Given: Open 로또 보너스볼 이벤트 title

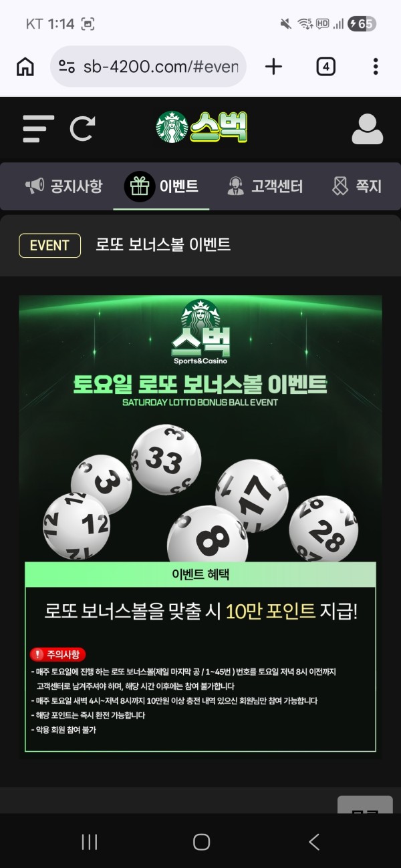Looking at the screenshot, I should click(163, 245).
